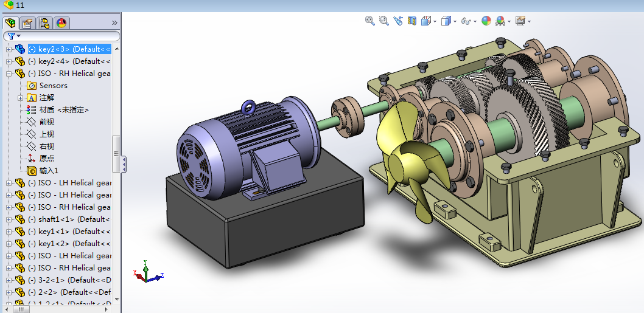Open the filter options dropdown arrow
The width and height of the screenshot is (644, 313).
18,36
